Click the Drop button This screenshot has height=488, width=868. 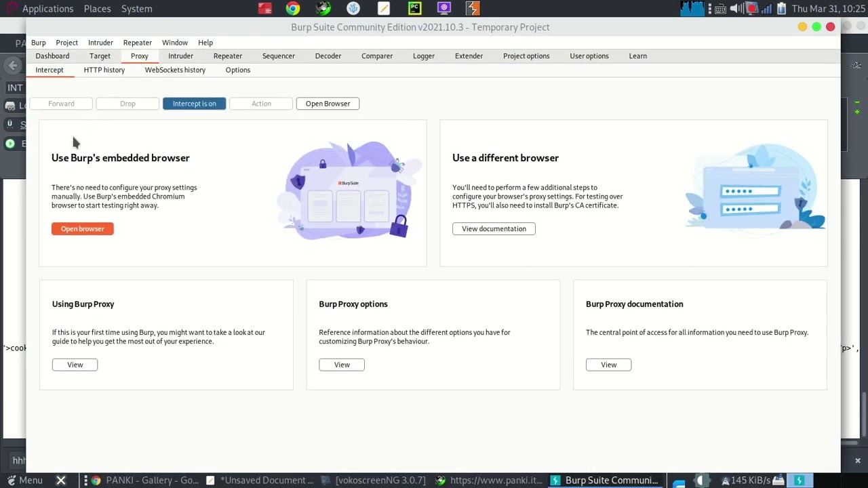click(x=127, y=104)
